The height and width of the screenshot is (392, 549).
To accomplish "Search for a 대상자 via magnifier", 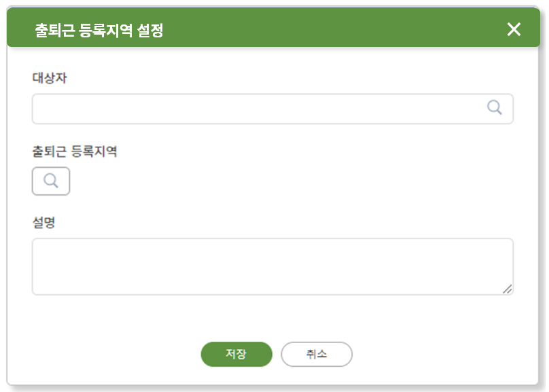I will pyautogui.click(x=495, y=107).
